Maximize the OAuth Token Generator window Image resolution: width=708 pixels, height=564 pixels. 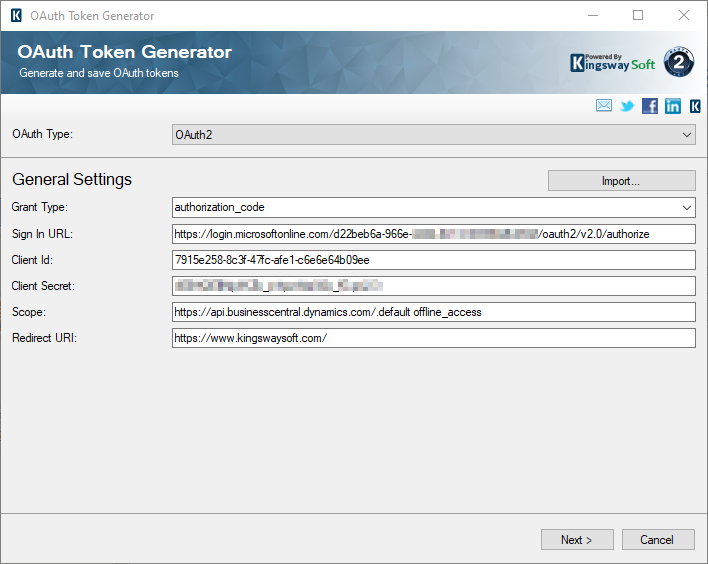tap(638, 16)
